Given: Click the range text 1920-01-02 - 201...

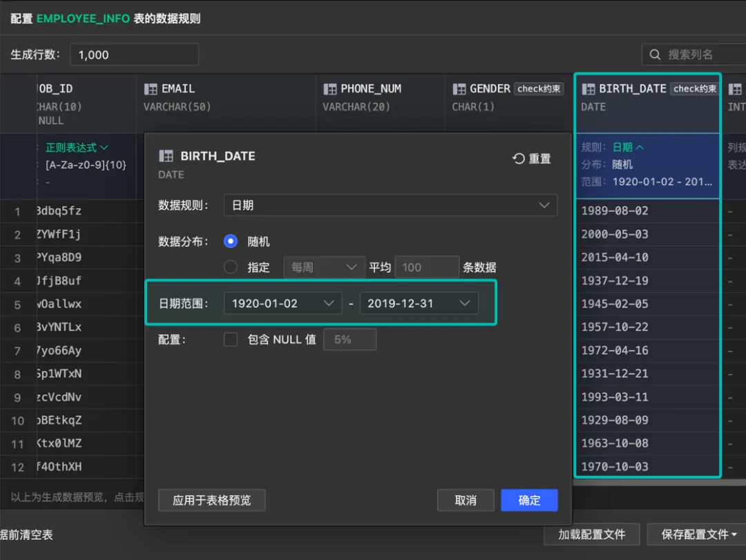Looking at the screenshot, I should [662, 182].
